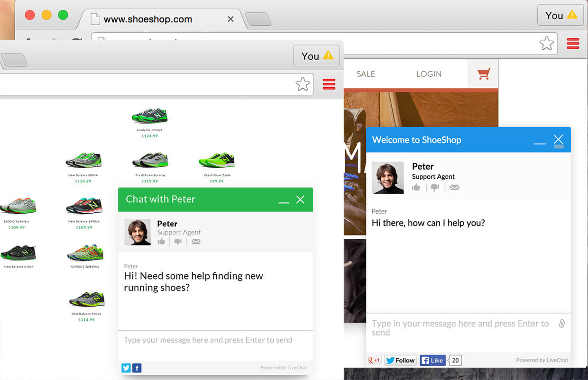Close the Welcome to ShoeShop chat widget
The width and height of the screenshot is (588, 380).
[559, 139]
